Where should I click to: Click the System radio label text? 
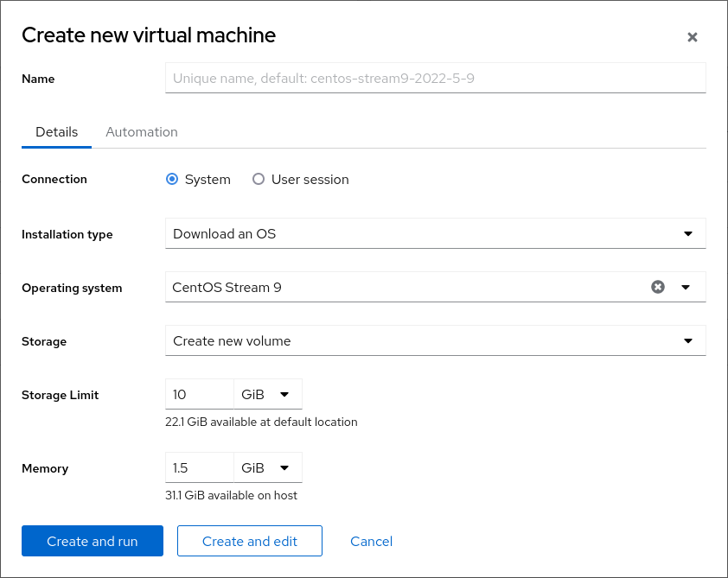pos(208,180)
